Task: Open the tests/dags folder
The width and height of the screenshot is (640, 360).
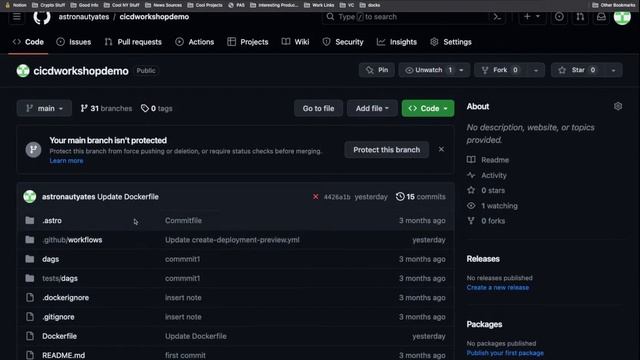Action: [x=60, y=278]
